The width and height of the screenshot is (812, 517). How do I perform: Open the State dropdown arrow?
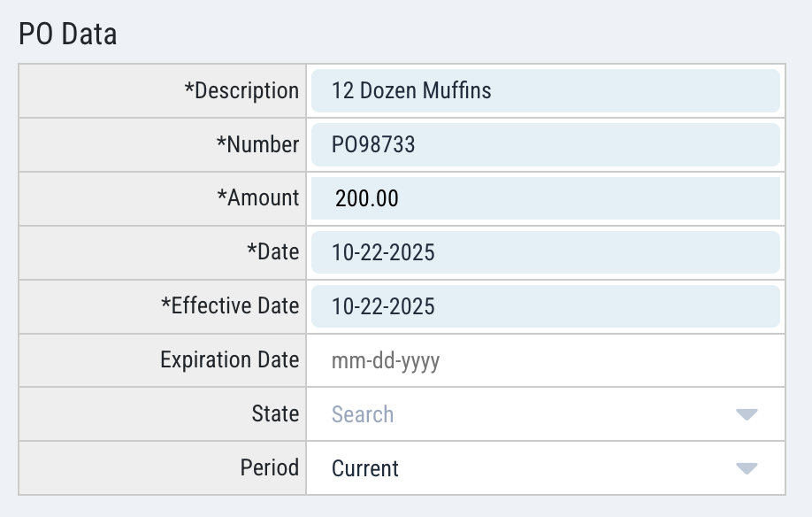pos(747,414)
